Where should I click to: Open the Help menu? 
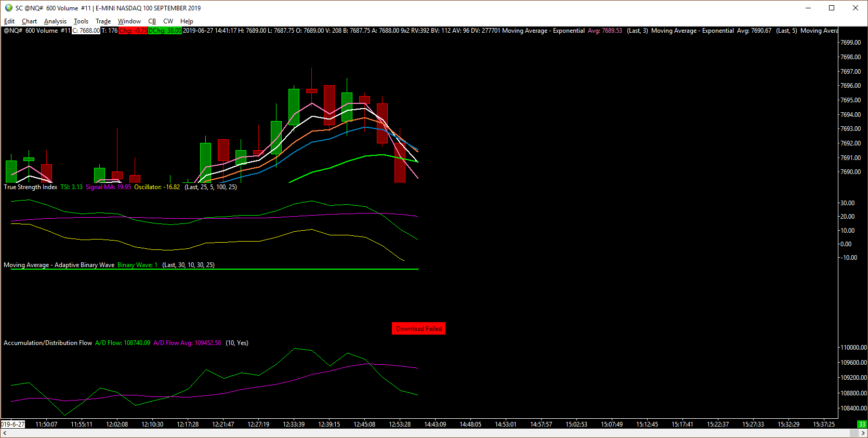coord(187,21)
